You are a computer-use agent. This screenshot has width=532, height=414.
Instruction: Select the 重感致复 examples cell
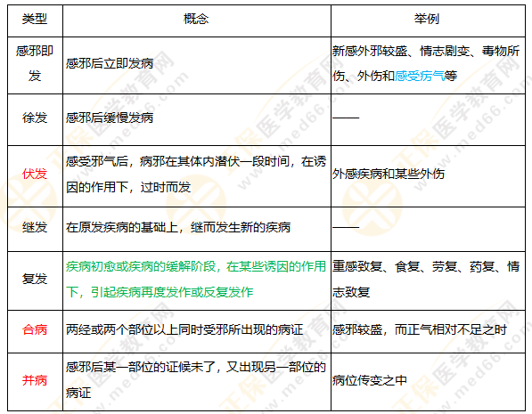click(x=428, y=280)
